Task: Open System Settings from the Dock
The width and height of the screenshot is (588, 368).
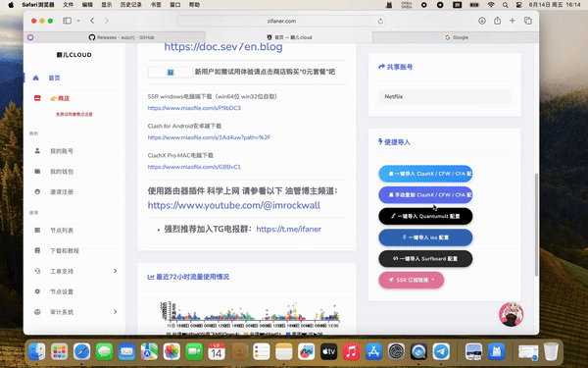Action: point(396,352)
